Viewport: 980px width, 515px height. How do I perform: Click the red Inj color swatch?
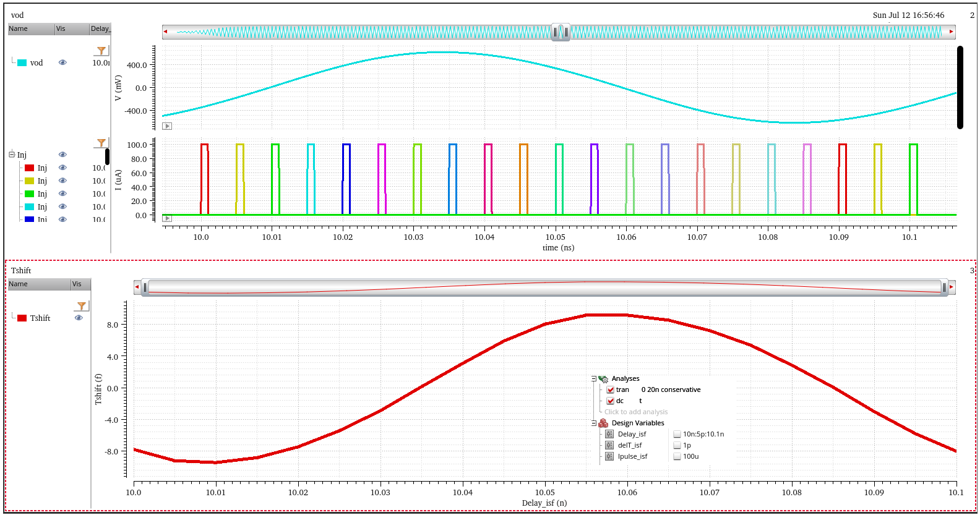pyautogui.click(x=29, y=168)
